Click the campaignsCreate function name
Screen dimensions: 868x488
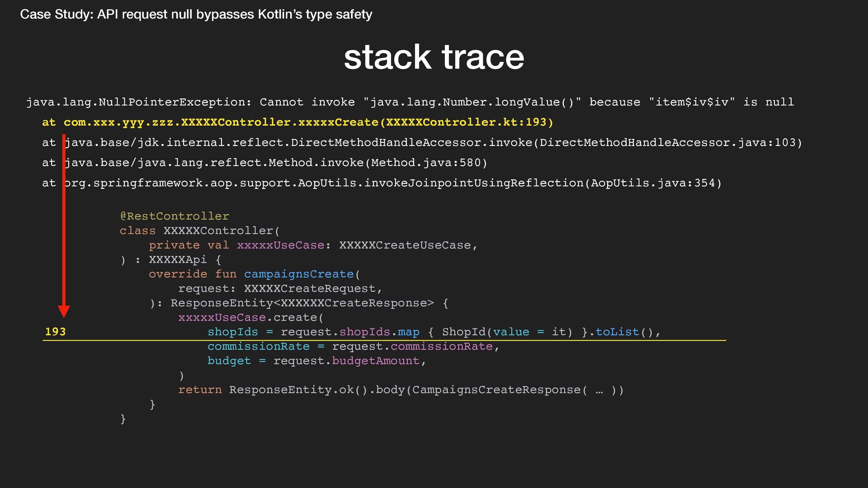tap(299, 274)
